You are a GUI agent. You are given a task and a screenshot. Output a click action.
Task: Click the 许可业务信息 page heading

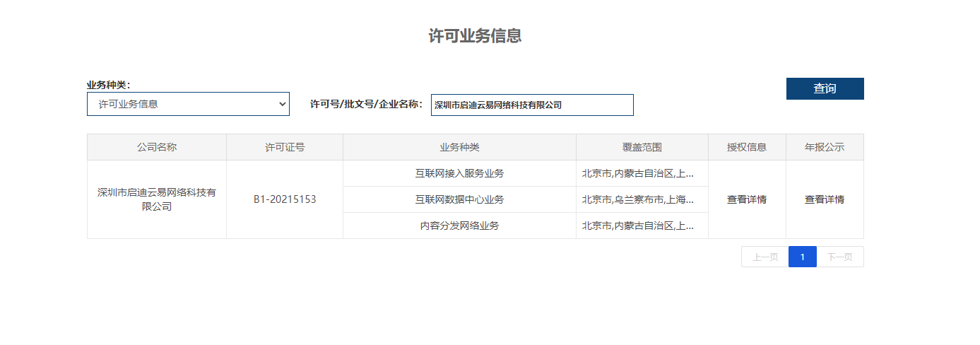point(475,36)
